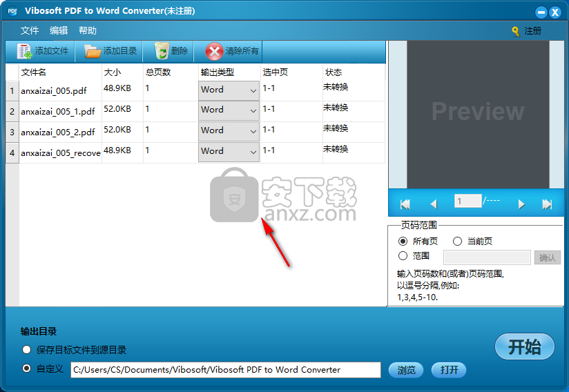The width and height of the screenshot is (569, 392).
Task: Click selected pages 1-1 of anxaizai_005_1.pdf
Action: [269, 109]
